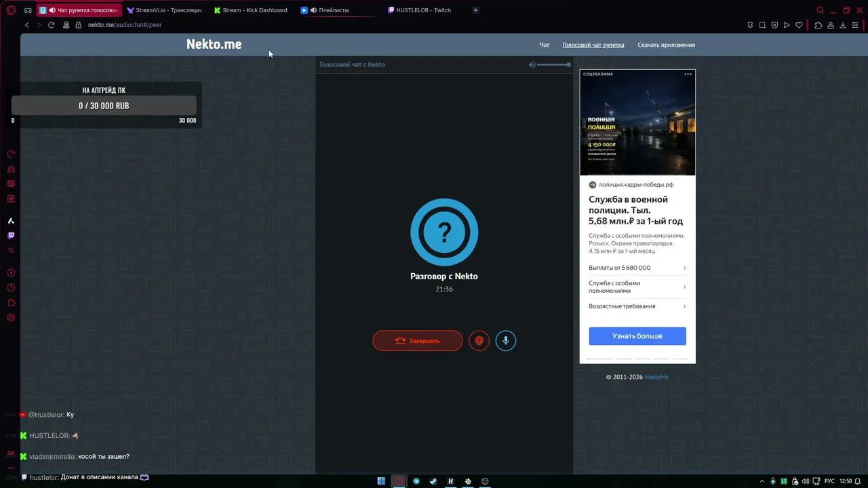Expand the 'Возрастные требования' ad row
Screen dimensions: 868x488
click(637, 306)
